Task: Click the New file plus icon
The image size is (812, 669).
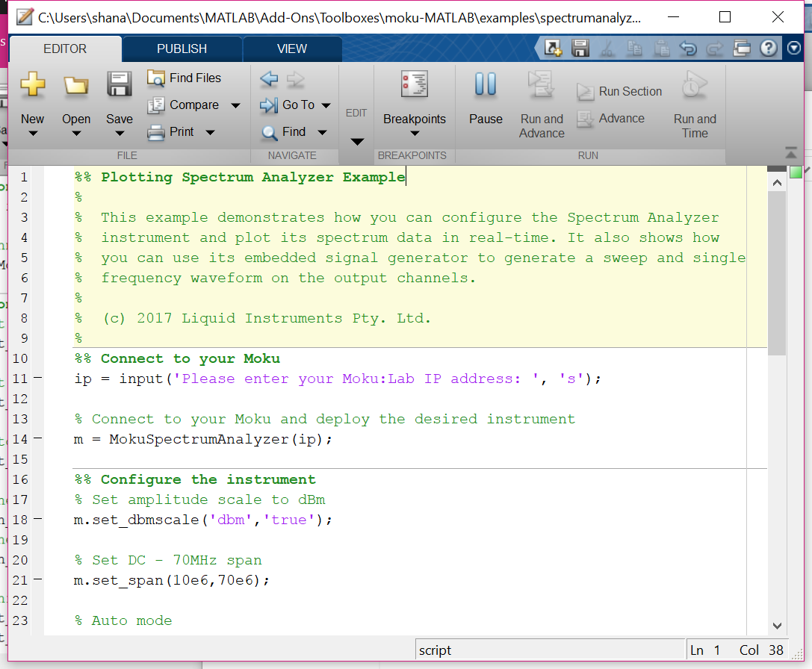Action: coord(33,84)
